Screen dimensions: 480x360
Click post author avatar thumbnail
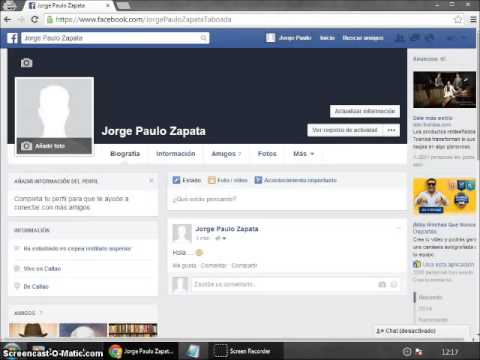[x=182, y=233]
